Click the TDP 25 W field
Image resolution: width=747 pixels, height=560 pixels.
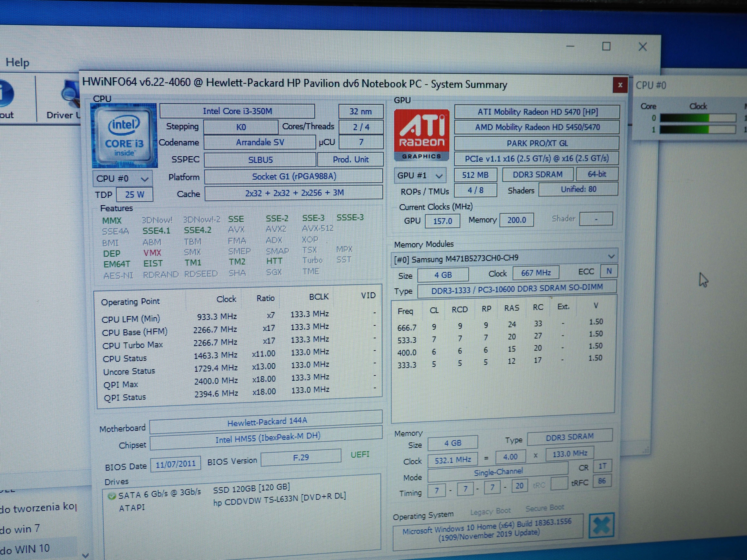point(135,195)
